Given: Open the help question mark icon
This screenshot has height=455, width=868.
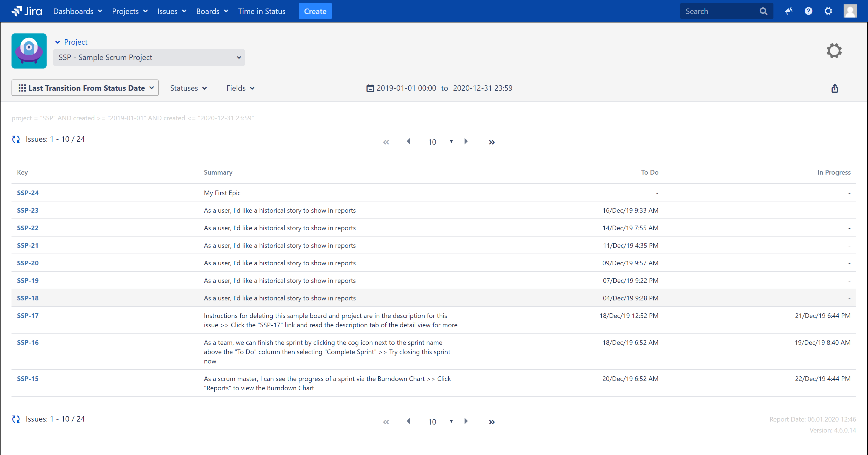Looking at the screenshot, I should [x=808, y=11].
